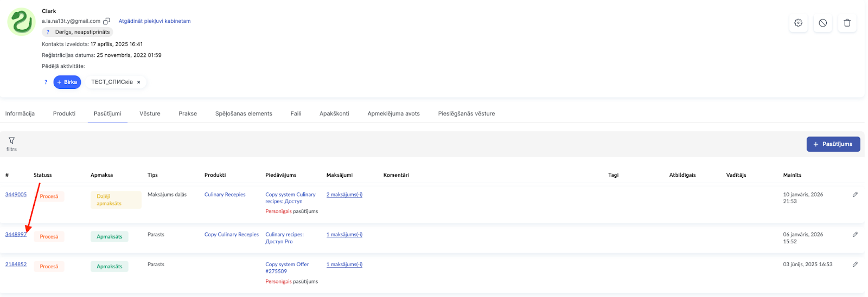Click the block contact icon
Image resolution: width=868 pixels, height=297 pixels.
pos(822,23)
